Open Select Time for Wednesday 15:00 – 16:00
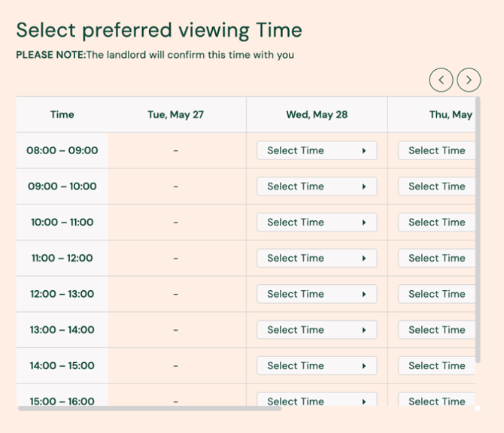This screenshot has height=433, width=504. point(317,401)
